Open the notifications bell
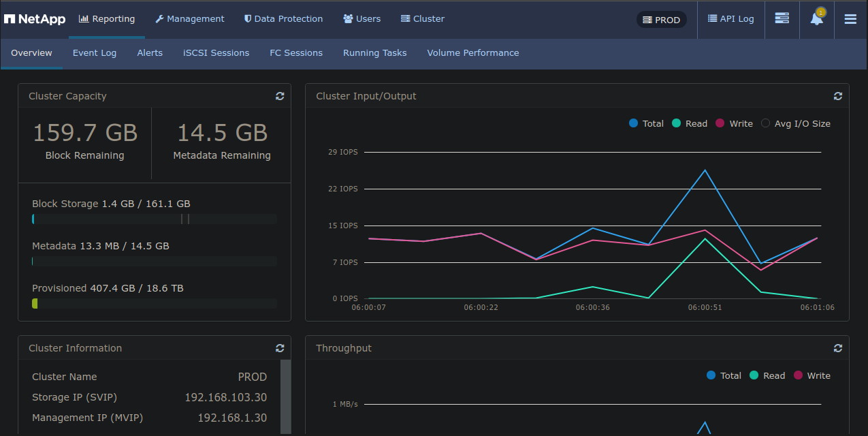This screenshot has width=868, height=436. coord(816,18)
